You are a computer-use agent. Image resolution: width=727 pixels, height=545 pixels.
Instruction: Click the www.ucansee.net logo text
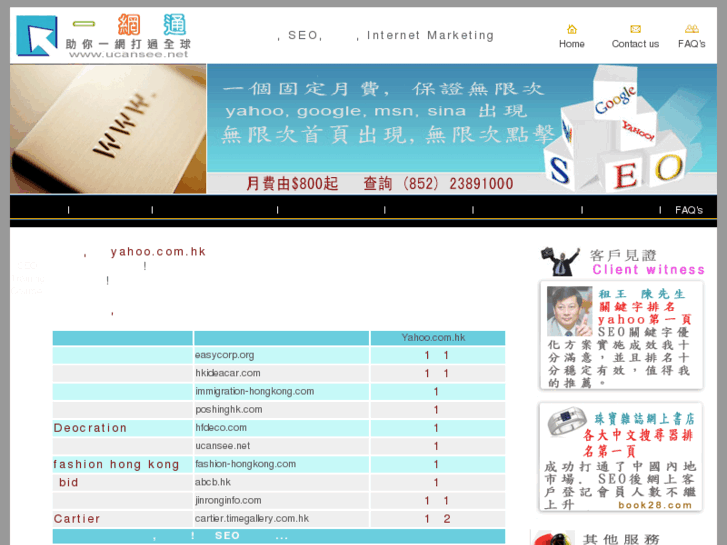[x=129, y=54]
